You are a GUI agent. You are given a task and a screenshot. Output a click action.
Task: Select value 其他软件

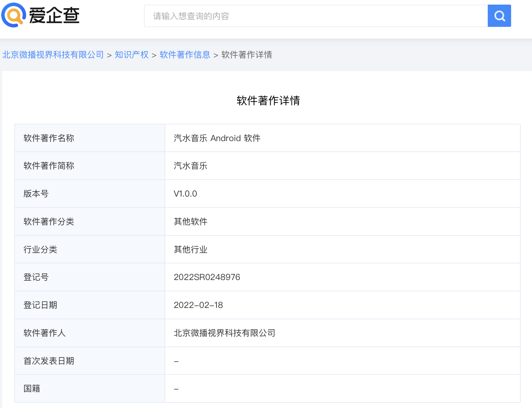[x=190, y=222]
